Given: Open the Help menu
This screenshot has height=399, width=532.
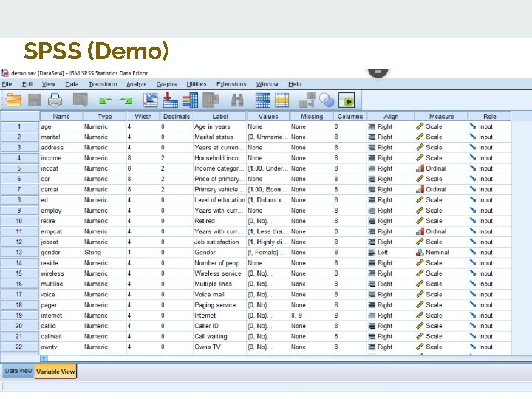Looking at the screenshot, I should 295,84.
